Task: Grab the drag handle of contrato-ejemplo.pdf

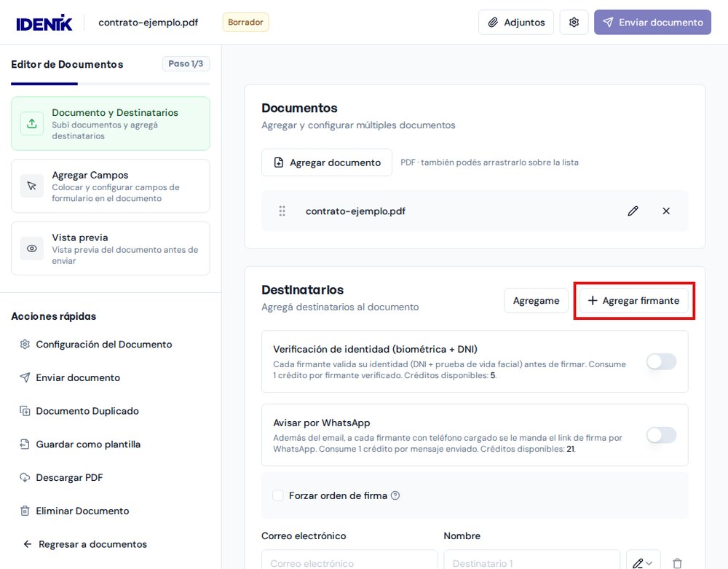Action: pos(282,211)
